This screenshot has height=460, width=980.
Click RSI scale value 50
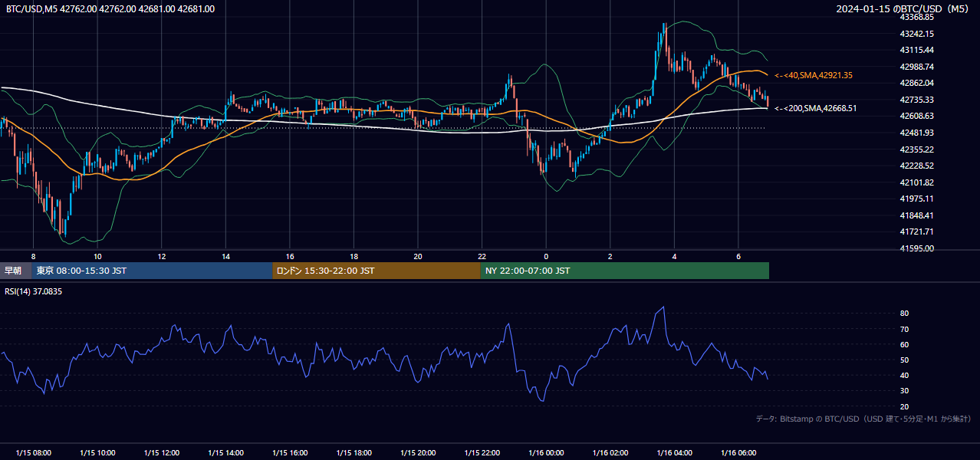pos(904,360)
